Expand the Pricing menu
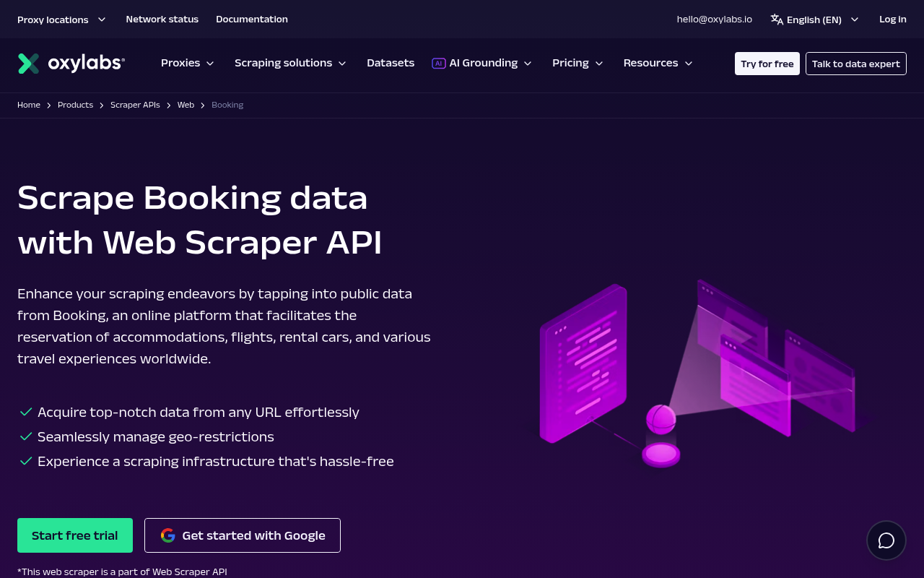The image size is (924, 578). click(x=577, y=64)
